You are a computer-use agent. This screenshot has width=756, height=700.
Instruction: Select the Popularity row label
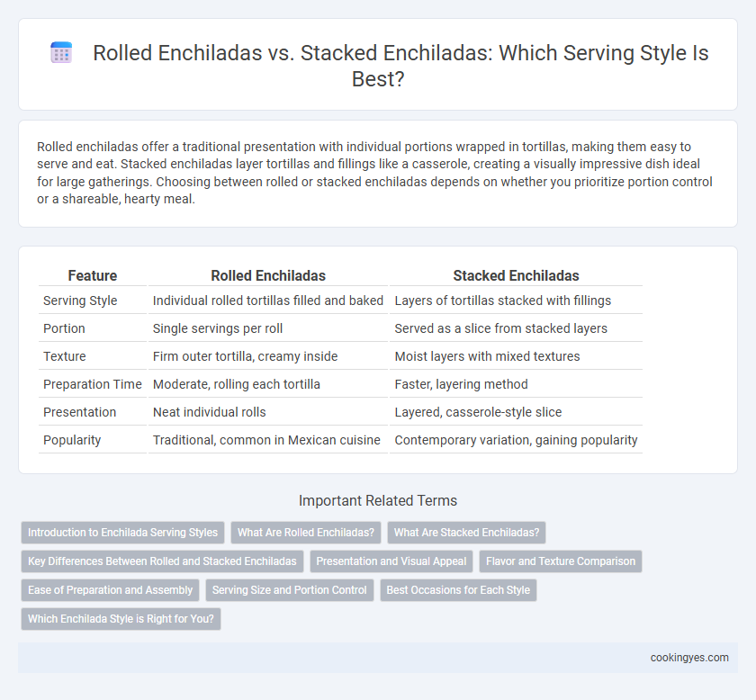[72, 440]
